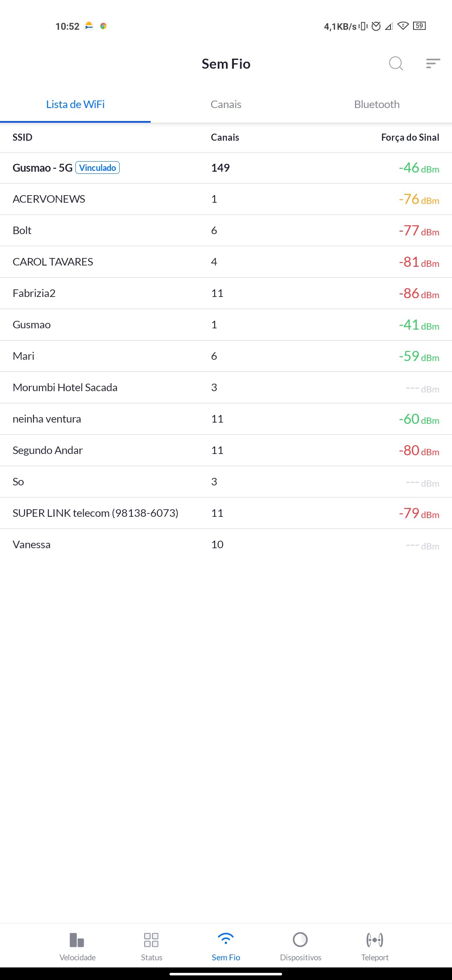This screenshot has width=452, height=980.
Task: Open Dispositivos circle icon
Action: [300, 940]
